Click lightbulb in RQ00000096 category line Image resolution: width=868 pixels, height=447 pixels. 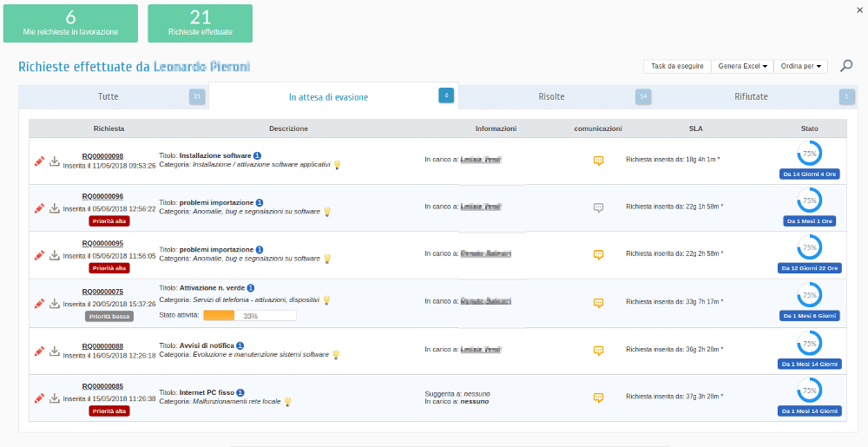click(327, 212)
